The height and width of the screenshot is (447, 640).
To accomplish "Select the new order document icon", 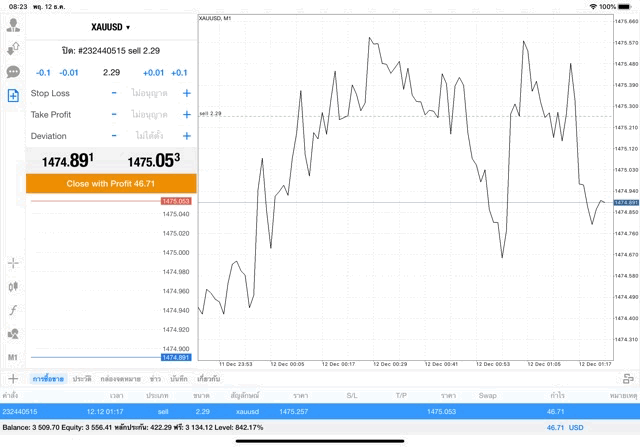I will tap(13, 96).
